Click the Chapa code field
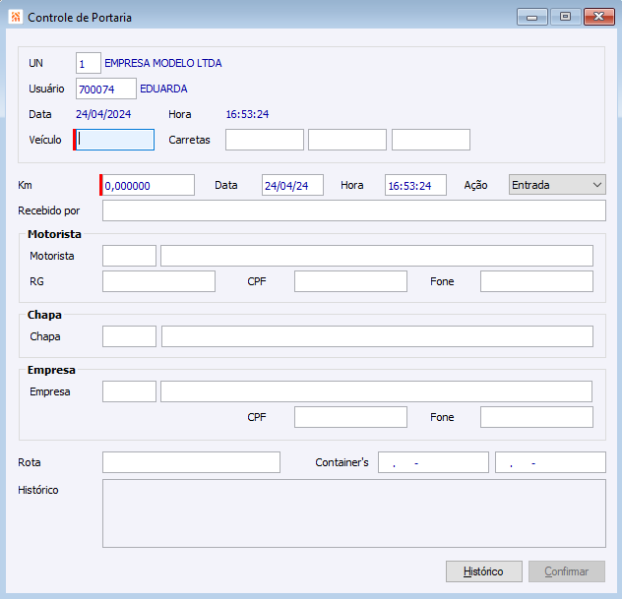622x599 pixels. [129, 336]
